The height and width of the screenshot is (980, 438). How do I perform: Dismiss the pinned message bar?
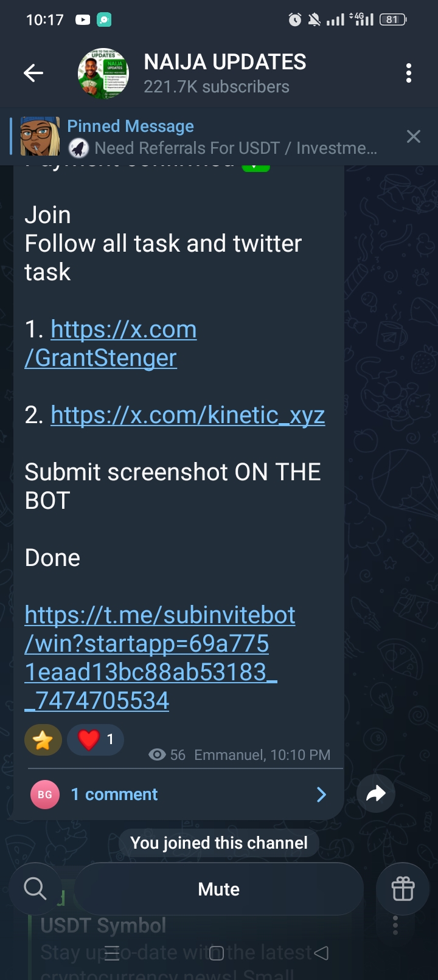(414, 136)
